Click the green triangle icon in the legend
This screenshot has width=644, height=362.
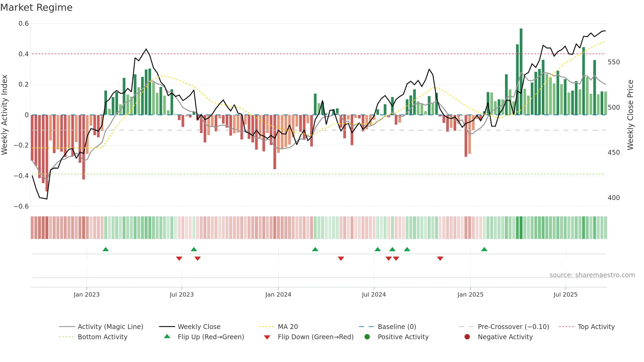point(167,336)
